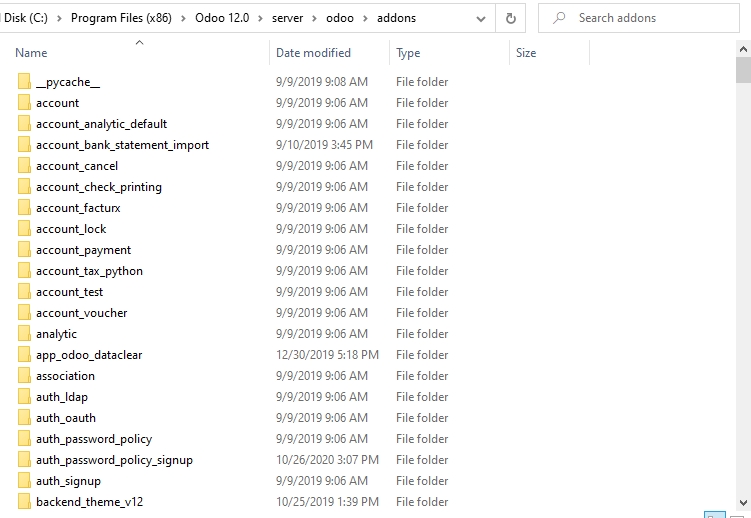Click the account_cancel folder icon
The image size is (751, 518).
(24, 166)
